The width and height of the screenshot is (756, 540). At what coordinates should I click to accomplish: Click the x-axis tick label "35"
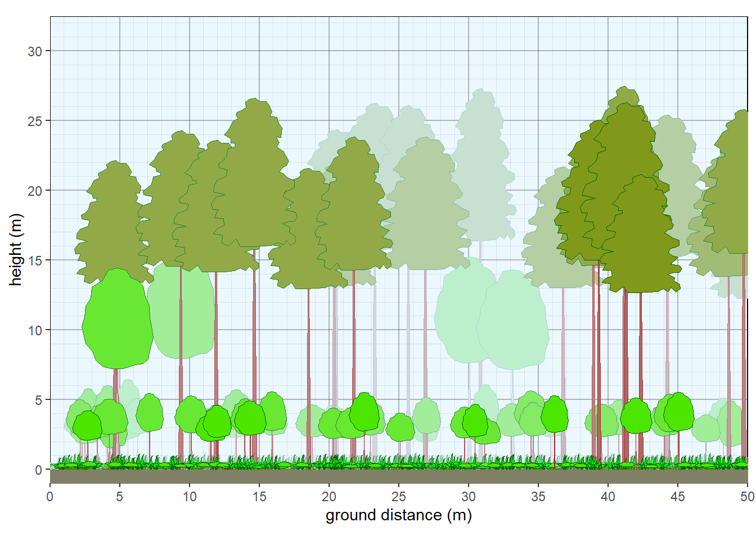(x=538, y=497)
